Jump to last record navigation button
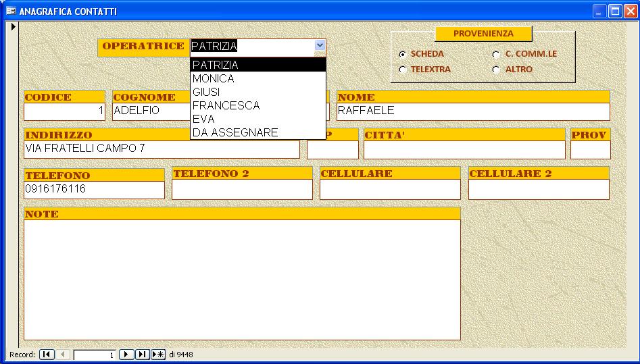This screenshot has height=364, width=640. pos(142,354)
